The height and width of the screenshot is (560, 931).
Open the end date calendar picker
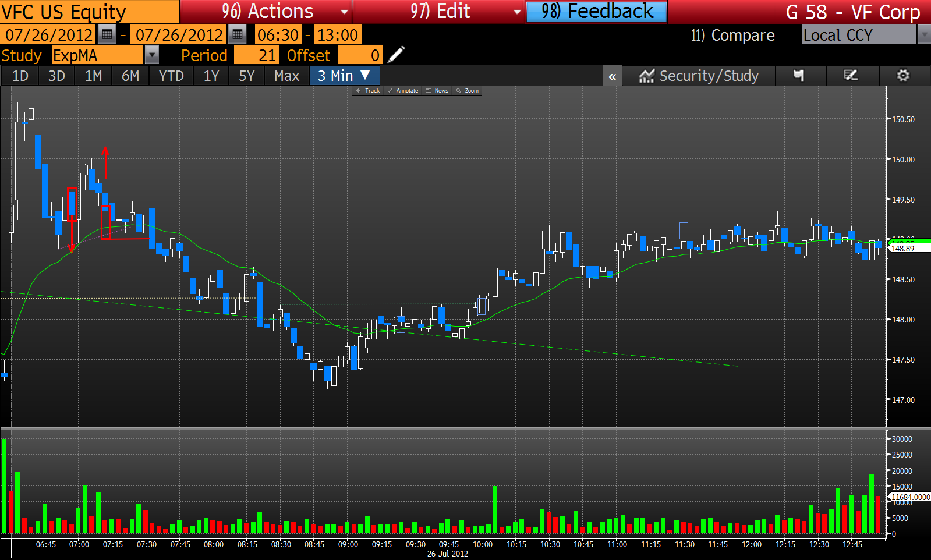click(237, 35)
